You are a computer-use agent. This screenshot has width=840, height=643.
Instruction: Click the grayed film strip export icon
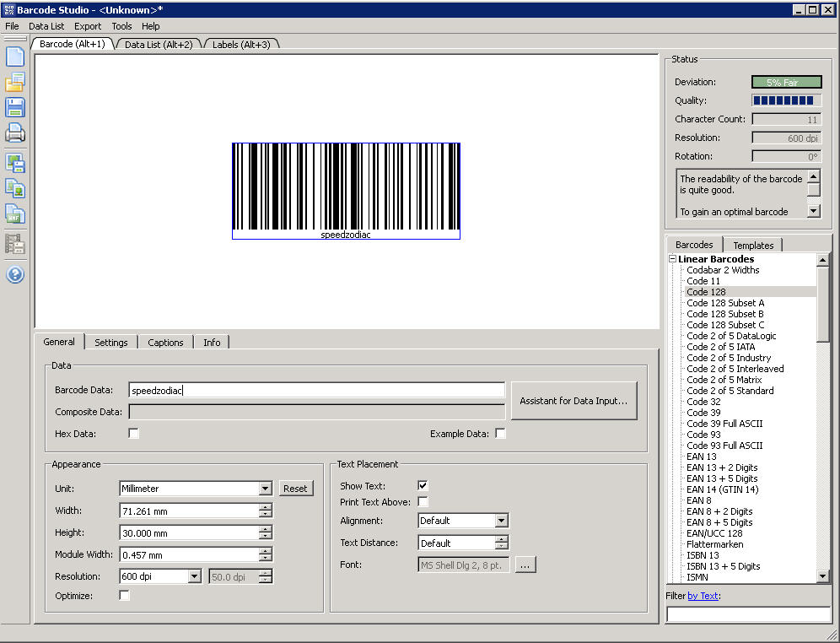coord(15,245)
